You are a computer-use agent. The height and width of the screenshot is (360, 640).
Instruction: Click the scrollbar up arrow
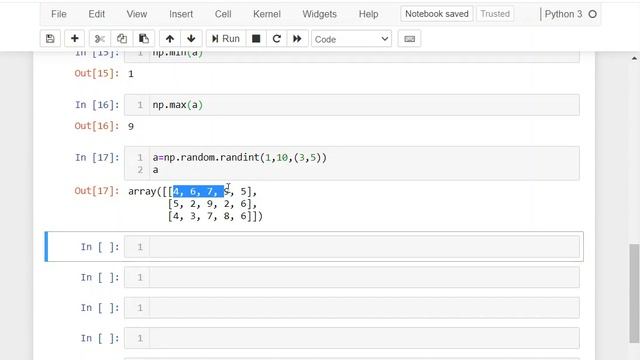click(x=634, y=59)
